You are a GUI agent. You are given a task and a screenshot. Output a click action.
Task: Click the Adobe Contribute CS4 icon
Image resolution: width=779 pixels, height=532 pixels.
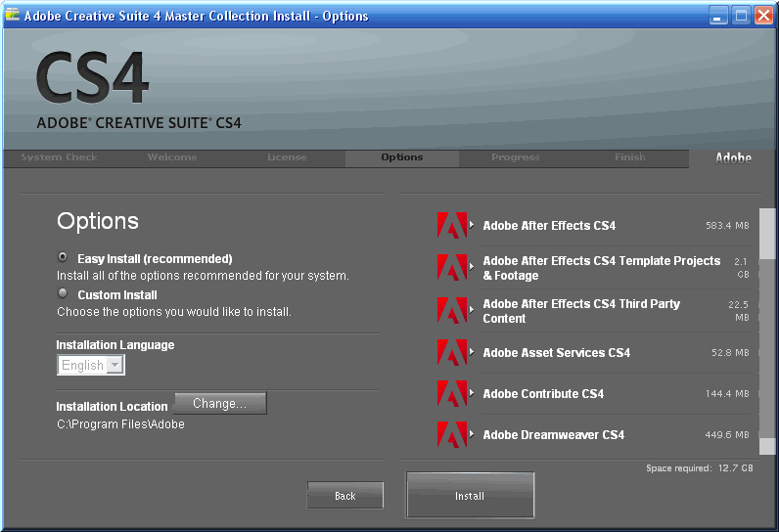(x=451, y=393)
